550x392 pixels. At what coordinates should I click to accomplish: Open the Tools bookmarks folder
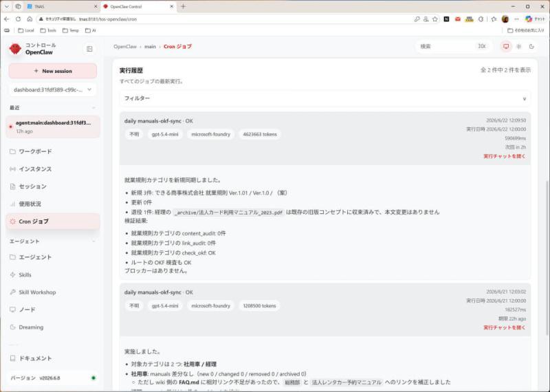[x=48, y=30]
